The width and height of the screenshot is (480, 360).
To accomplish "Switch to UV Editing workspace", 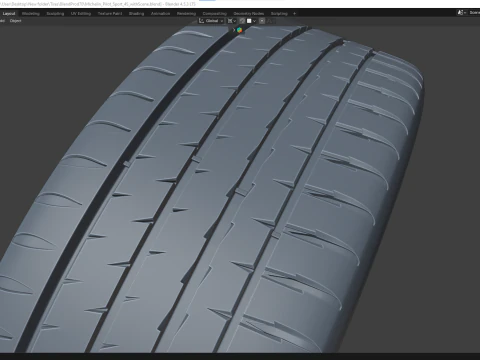I will point(81,14).
